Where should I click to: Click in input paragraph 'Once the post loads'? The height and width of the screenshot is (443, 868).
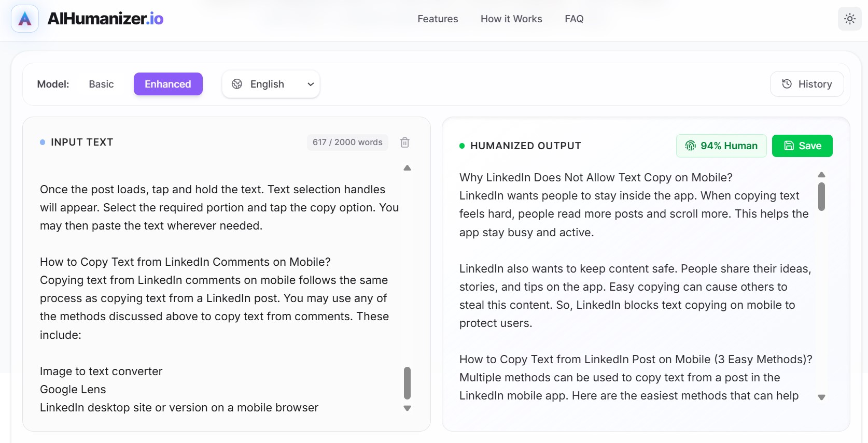pos(219,207)
